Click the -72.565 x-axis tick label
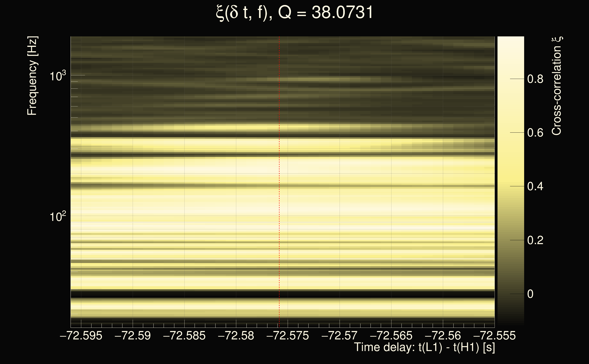This screenshot has height=364, width=589. pyautogui.click(x=391, y=336)
